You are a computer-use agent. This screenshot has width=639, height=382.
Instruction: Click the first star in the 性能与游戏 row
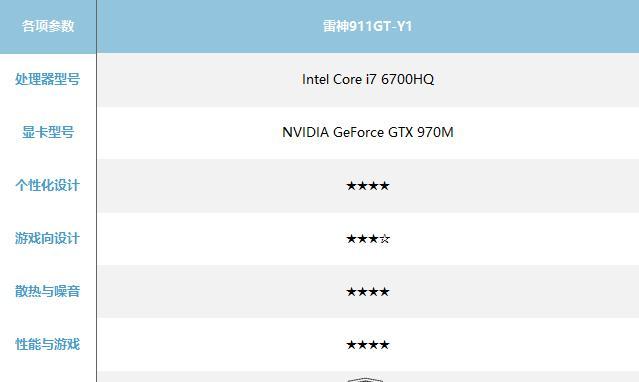pyautogui.click(x=351, y=345)
